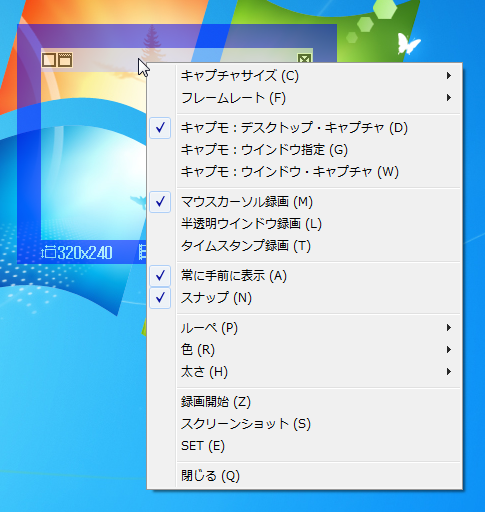Click the 320x240 size readout
This screenshot has width=485, height=512.
point(85,253)
